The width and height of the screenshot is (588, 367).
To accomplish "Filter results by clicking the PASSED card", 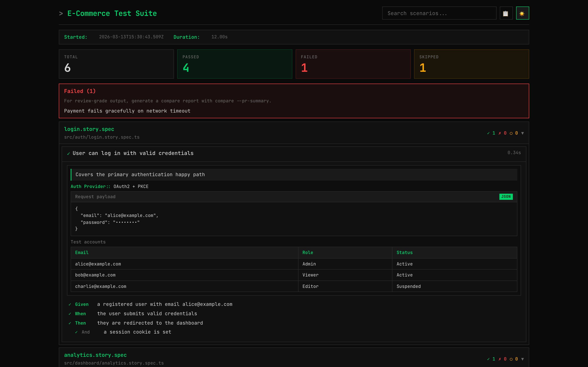I will (x=234, y=64).
